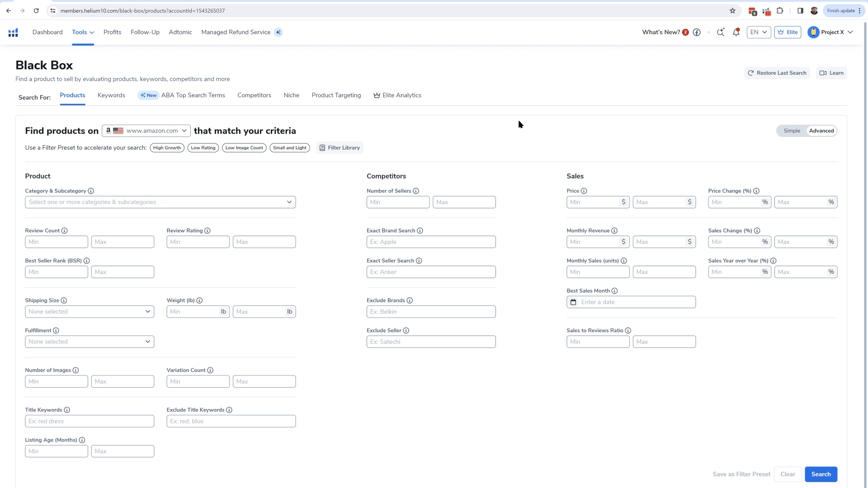Open the www.amazon.com marketplace dropdown
This screenshot has width=868, height=488.
click(x=146, y=131)
